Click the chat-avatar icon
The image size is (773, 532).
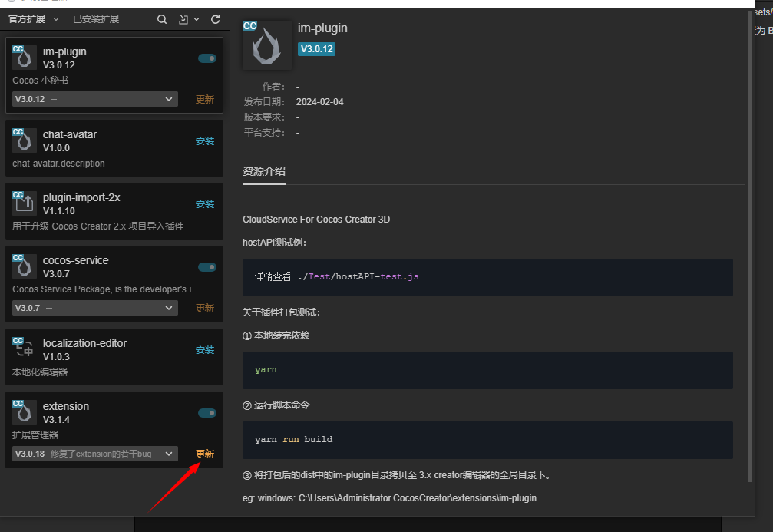tap(24, 140)
